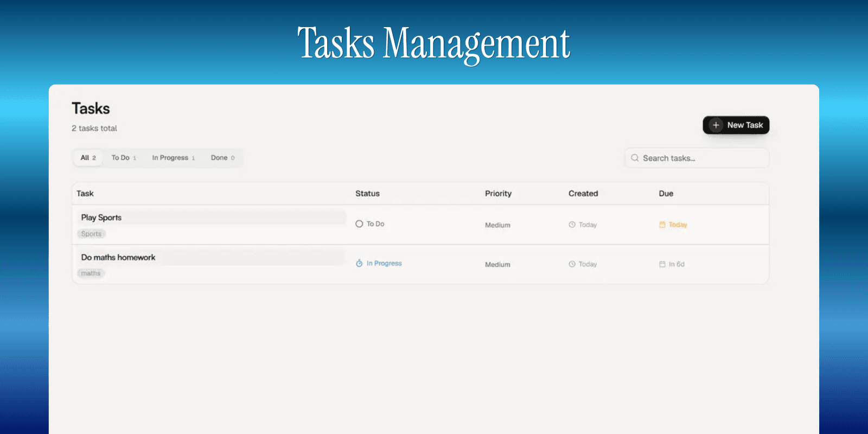Click the orange Today due date
The height and width of the screenshot is (434, 868).
[673, 225]
